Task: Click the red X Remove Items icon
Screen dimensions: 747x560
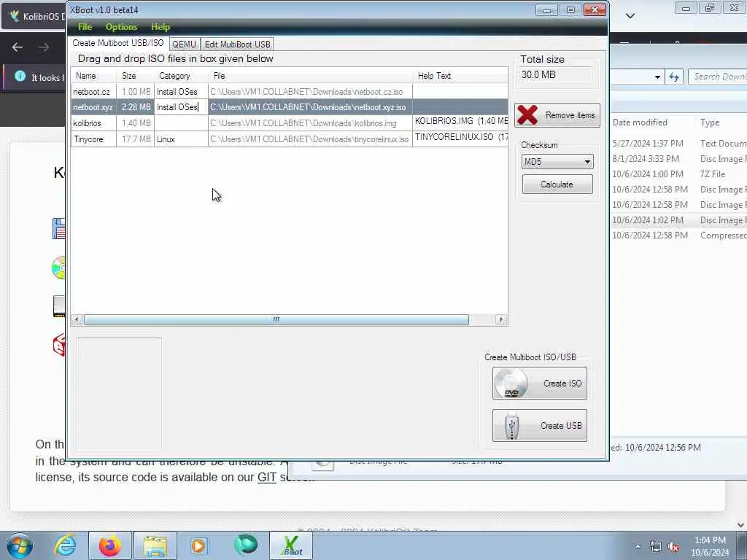Action: point(527,115)
